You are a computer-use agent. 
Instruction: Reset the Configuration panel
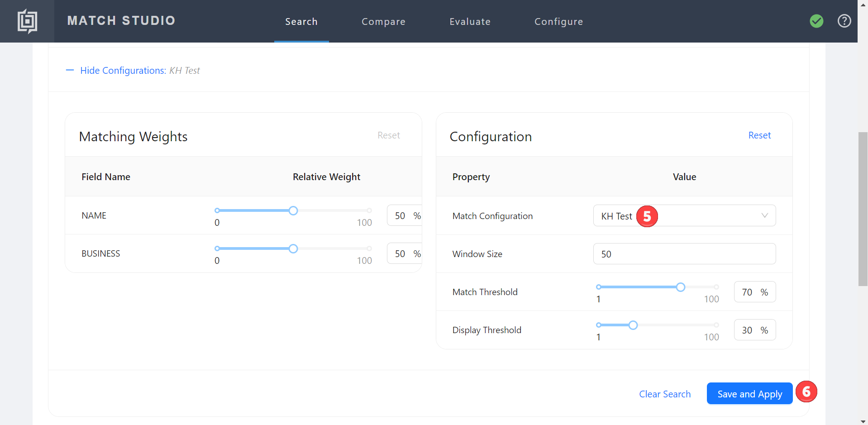point(759,135)
